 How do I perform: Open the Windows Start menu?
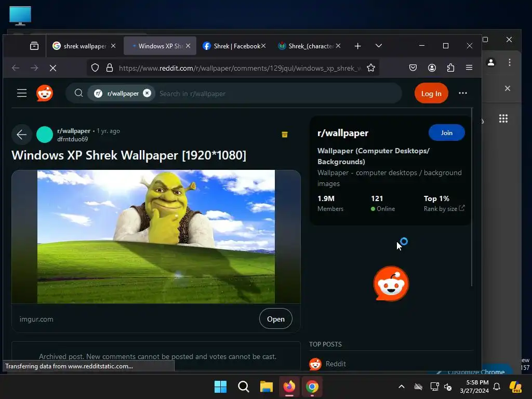pyautogui.click(x=220, y=387)
